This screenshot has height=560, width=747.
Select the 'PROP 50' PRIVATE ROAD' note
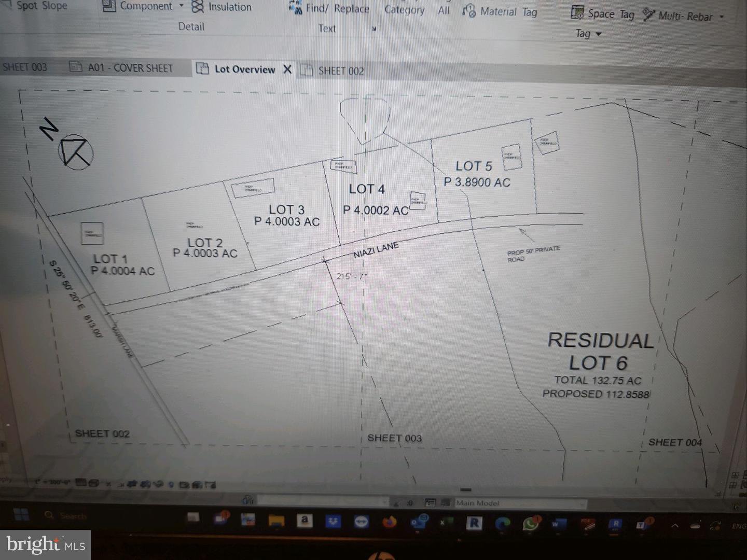pyautogui.click(x=533, y=254)
